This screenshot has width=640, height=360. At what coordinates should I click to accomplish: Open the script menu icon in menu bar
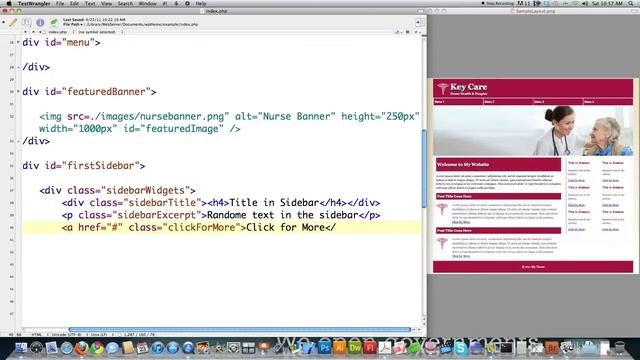[176, 3]
